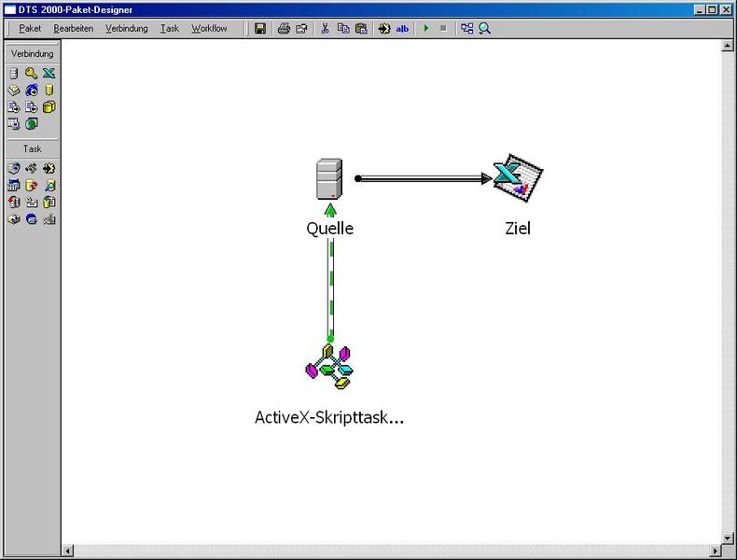Add the blue round task icon in last row

(32, 219)
